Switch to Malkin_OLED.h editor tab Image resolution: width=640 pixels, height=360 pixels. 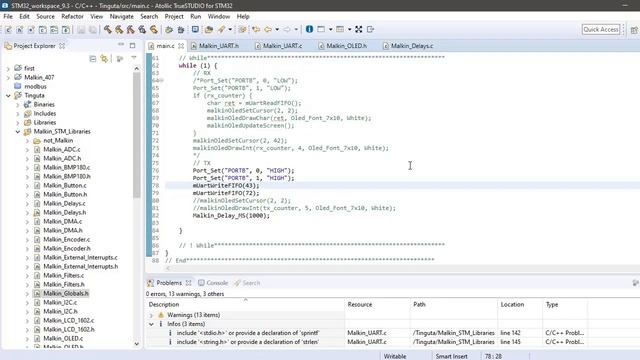342,46
